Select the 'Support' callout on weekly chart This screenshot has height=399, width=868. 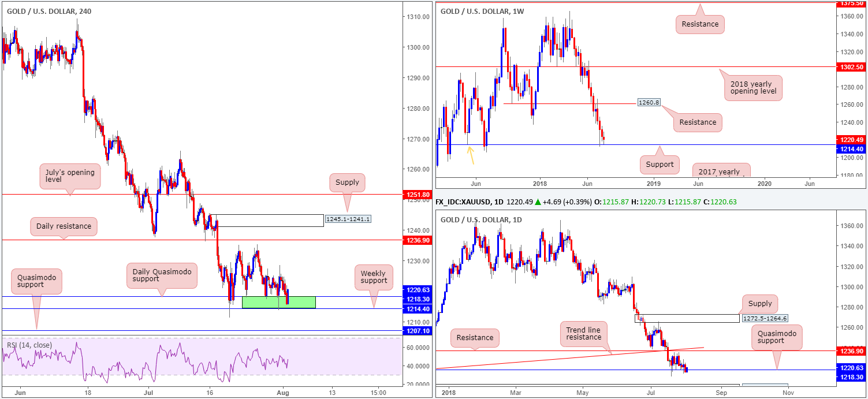tap(660, 165)
